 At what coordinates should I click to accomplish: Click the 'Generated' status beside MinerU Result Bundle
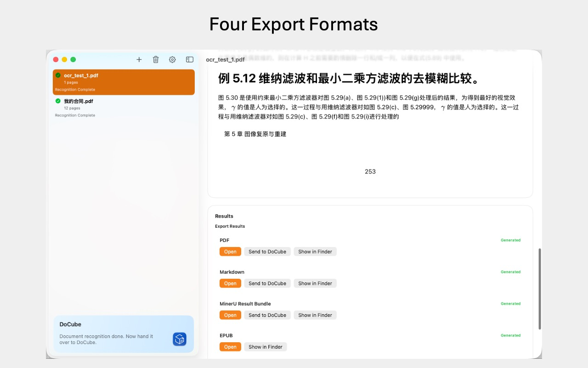point(510,304)
